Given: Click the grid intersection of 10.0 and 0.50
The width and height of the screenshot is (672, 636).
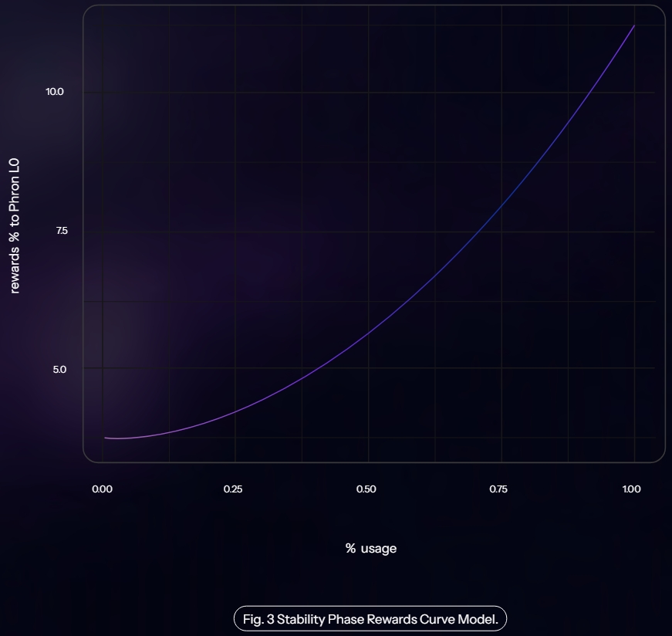Looking at the screenshot, I should (369, 93).
